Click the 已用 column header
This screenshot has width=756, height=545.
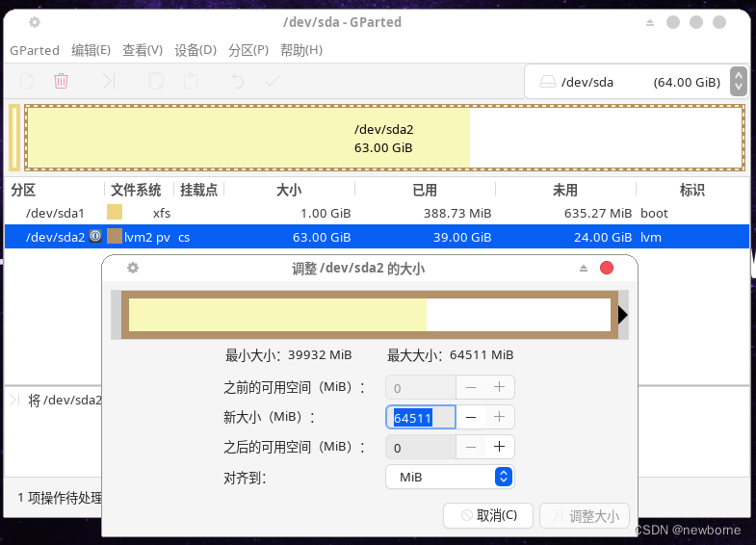click(425, 190)
